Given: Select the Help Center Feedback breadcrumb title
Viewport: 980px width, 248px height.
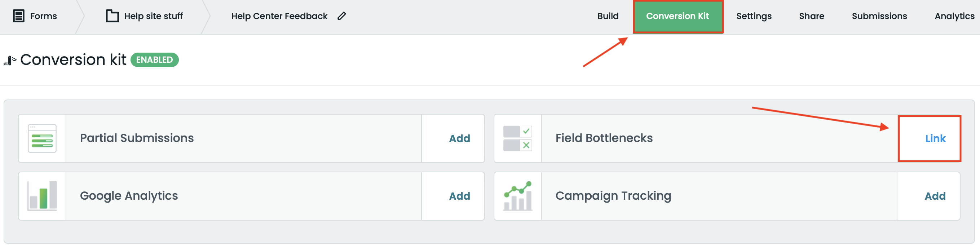Looking at the screenshot, I should (x=280, y=16).
